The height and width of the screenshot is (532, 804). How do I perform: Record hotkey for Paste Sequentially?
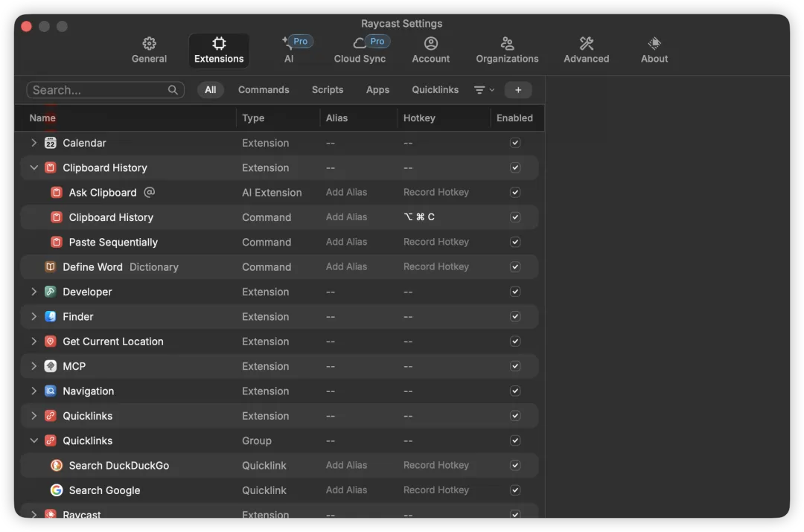coord(435,242)
